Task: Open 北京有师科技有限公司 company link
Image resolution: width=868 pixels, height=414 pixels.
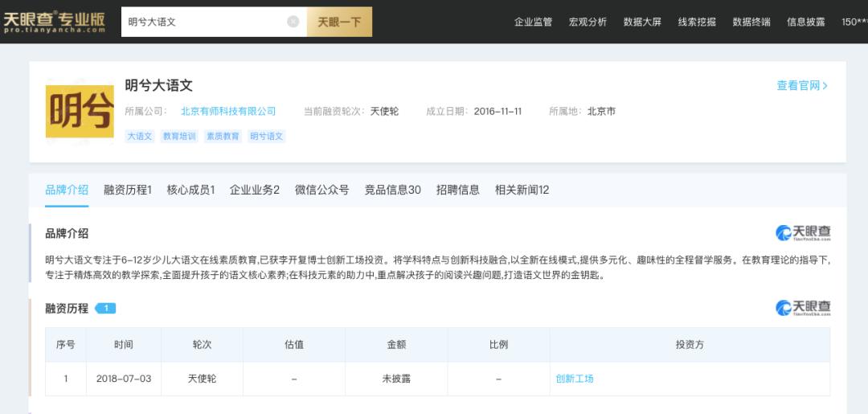Action: click(228, 111)
